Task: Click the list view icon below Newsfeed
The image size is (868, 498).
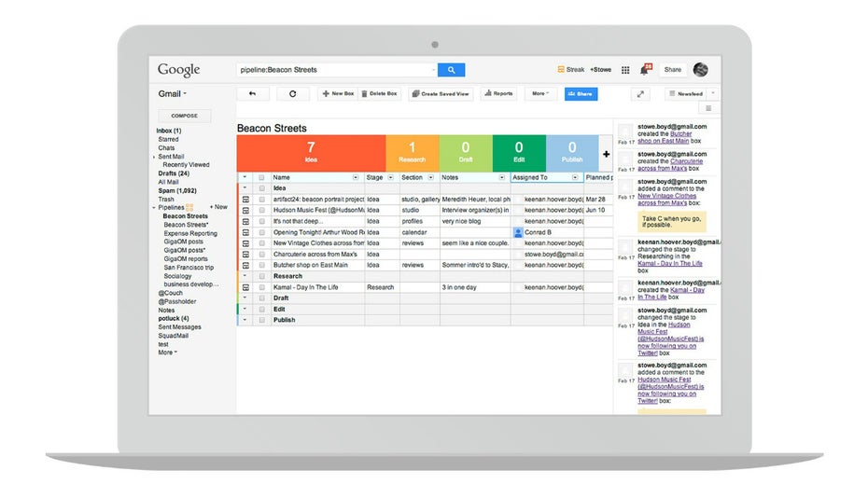Action: (x=708, y=108)
